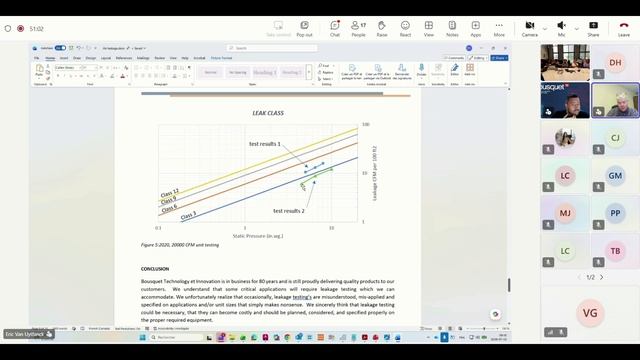This screenshot has height=360, width=640.
Task: Click the shield privacy icon
Action: (x=8, y=29)
